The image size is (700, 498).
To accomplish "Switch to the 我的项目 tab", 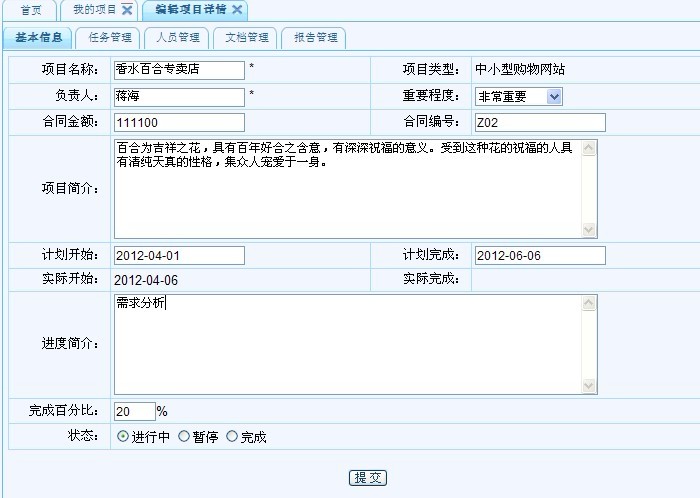I will pyautogui.click(x=94, y=10).
